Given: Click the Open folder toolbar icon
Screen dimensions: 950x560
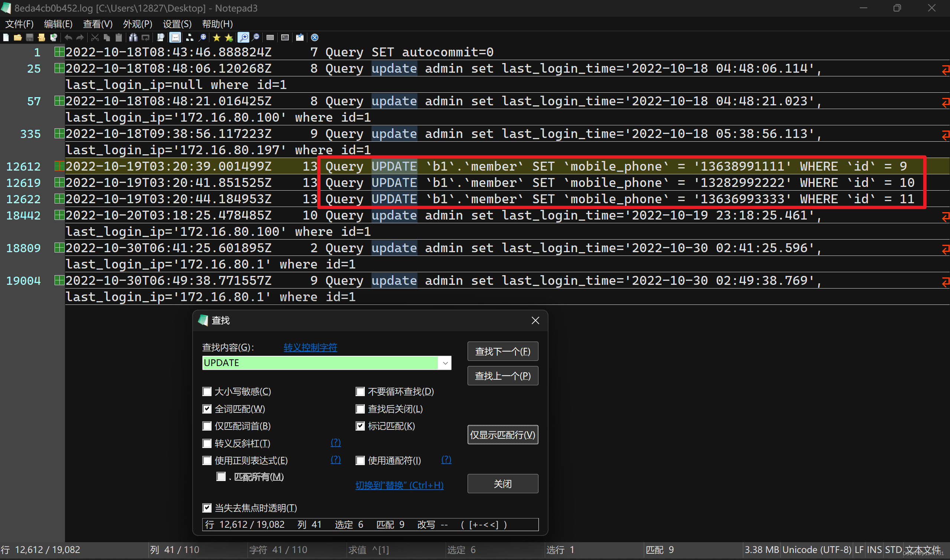Looking at the screenshot, I should (x=18, y=37).
